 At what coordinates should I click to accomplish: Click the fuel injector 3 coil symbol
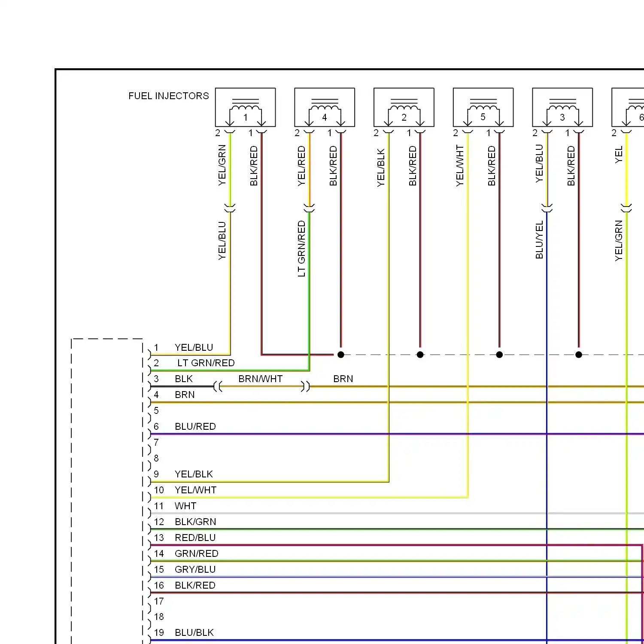pyautogui.click(x=562, y=107)
